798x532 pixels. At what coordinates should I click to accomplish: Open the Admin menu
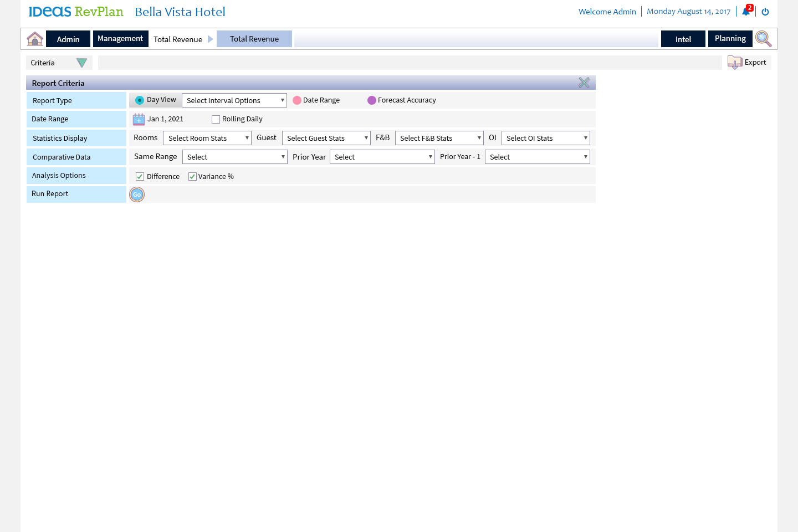(x=68, y=39)
